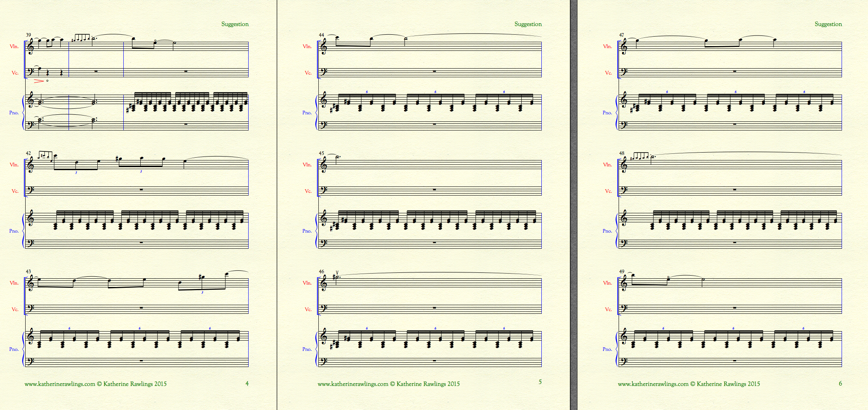868x410 pixels.
Task: Click bar number 42
Action: click(28, 153)
